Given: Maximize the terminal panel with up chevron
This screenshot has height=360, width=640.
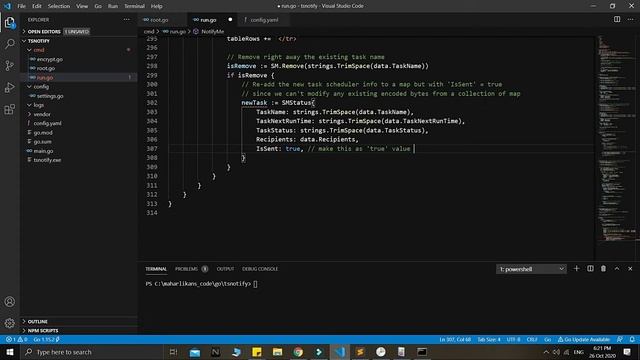Looking at the screenshot, I should [617, 269].
